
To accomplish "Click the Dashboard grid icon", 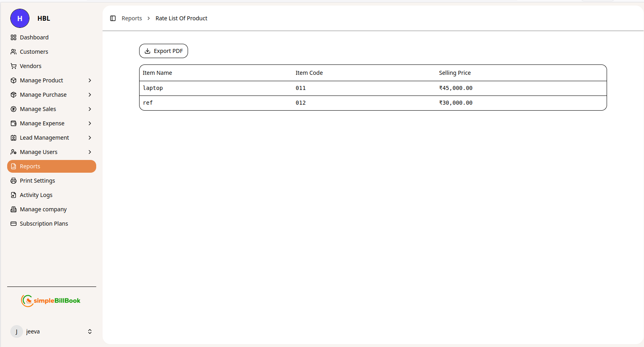I will [x=14, y=37].
